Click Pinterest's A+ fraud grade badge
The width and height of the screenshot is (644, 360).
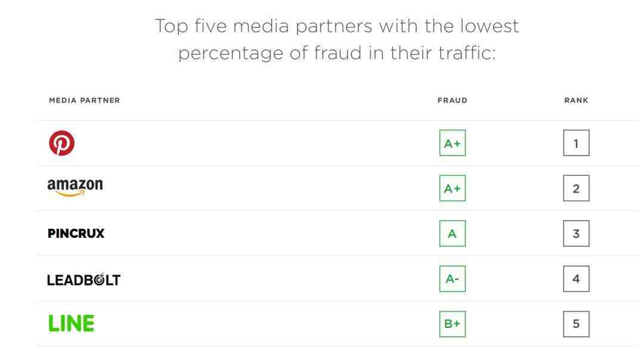click(x=452, y=143)
